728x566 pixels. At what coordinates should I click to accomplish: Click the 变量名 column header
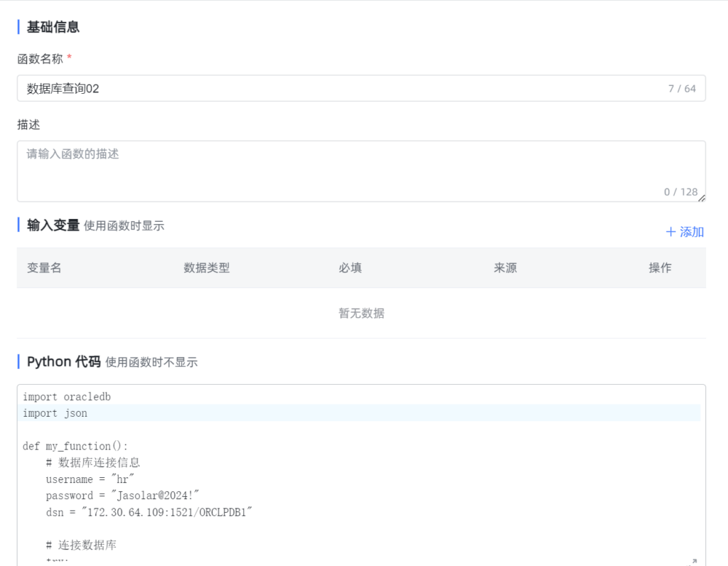pos(44,268)
